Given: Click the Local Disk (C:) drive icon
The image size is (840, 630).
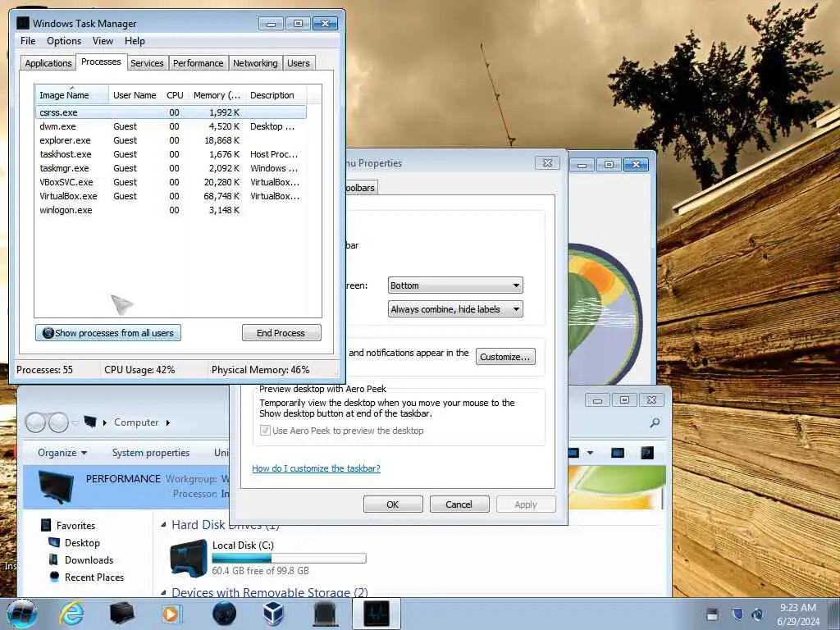Looking at the screenshot, I should point(188,559).
